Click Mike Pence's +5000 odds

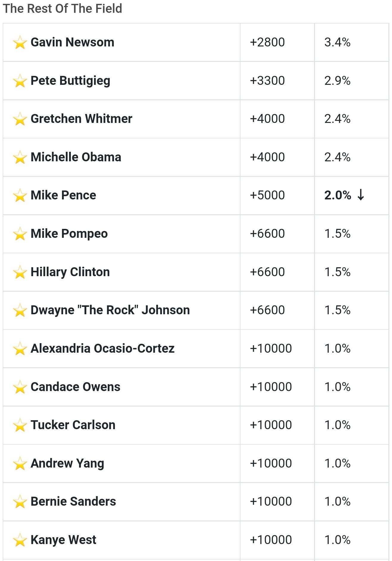point(267,195)
